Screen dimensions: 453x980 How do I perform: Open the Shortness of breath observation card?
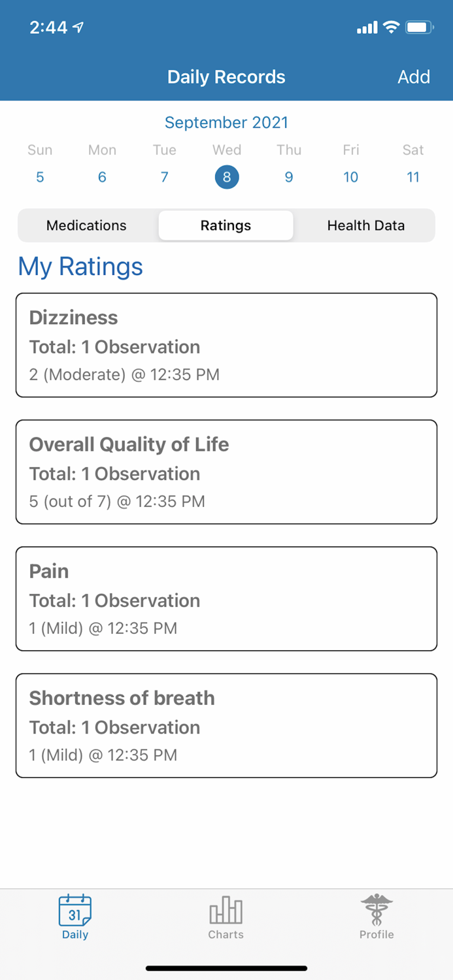coord(226,725)
